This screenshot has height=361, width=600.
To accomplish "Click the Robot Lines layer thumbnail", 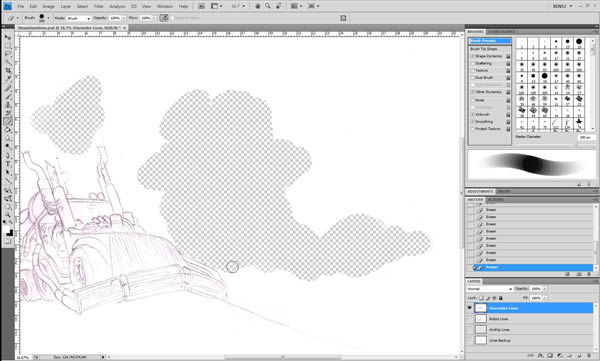I will click(x=481, y=319).
